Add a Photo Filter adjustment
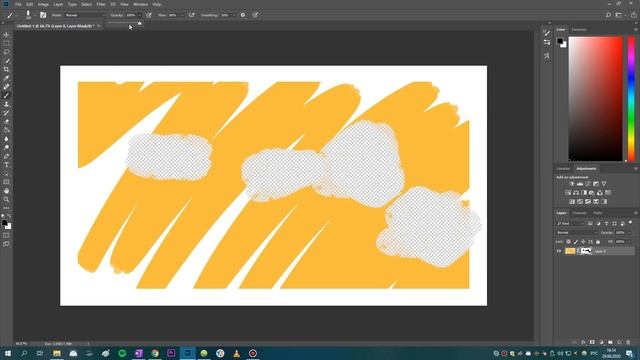The width and height of the screenshot is (640, 360). (591, 193)
